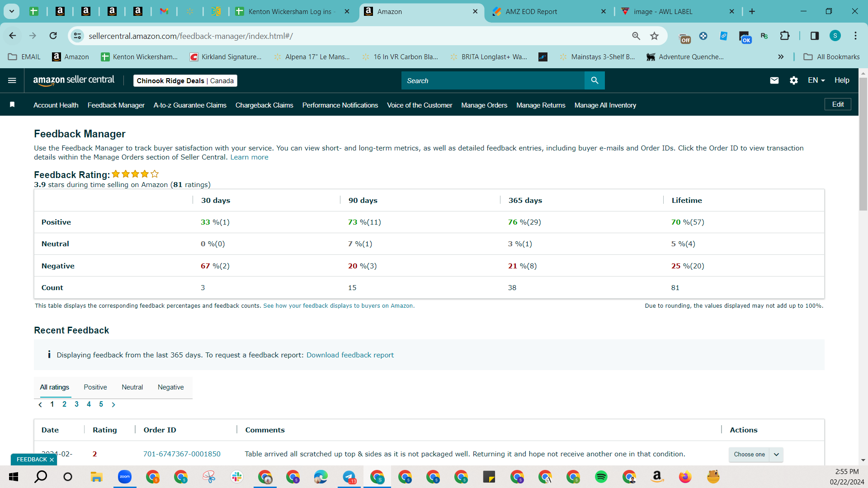This screenshot has width=868, height=488.
Task: Click the Help link in header
Action: point(842,80)
